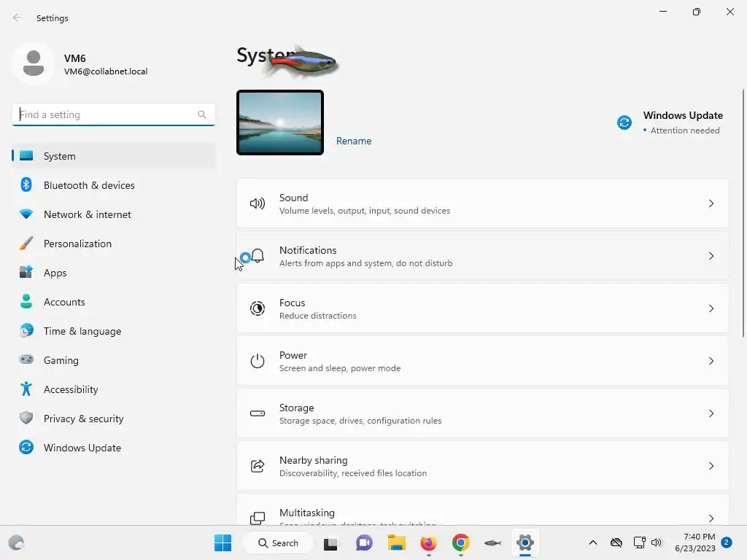Click the VM6 user avatar
The height and width of the screenshot is (560, 747).
[34, 63]
